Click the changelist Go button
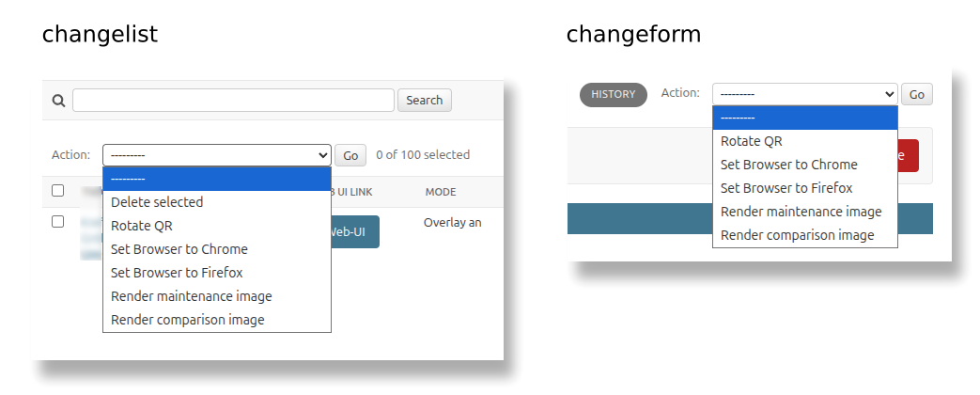This screenshot has height=395, width=980. (x=350, y=155)
